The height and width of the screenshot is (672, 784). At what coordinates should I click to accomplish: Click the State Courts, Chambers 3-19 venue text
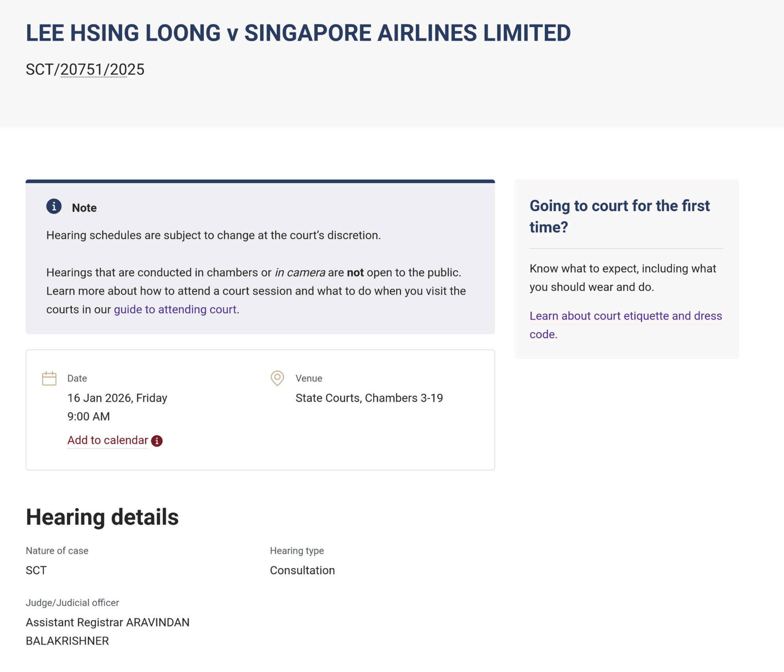369,398
